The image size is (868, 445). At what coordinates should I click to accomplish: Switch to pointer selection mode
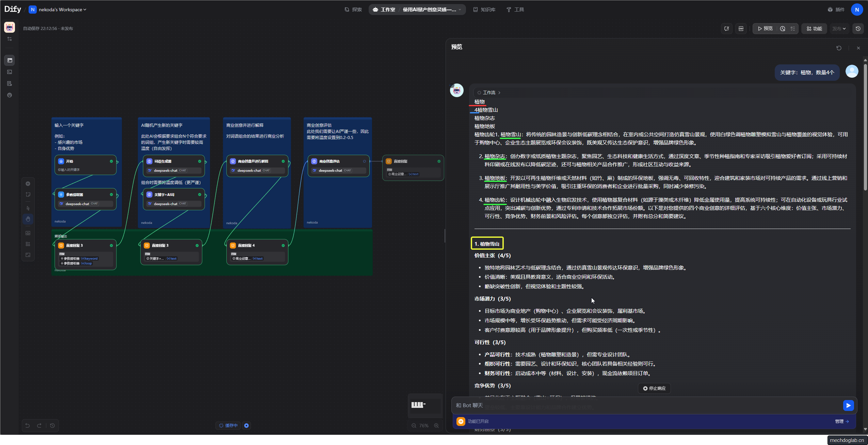28,208
